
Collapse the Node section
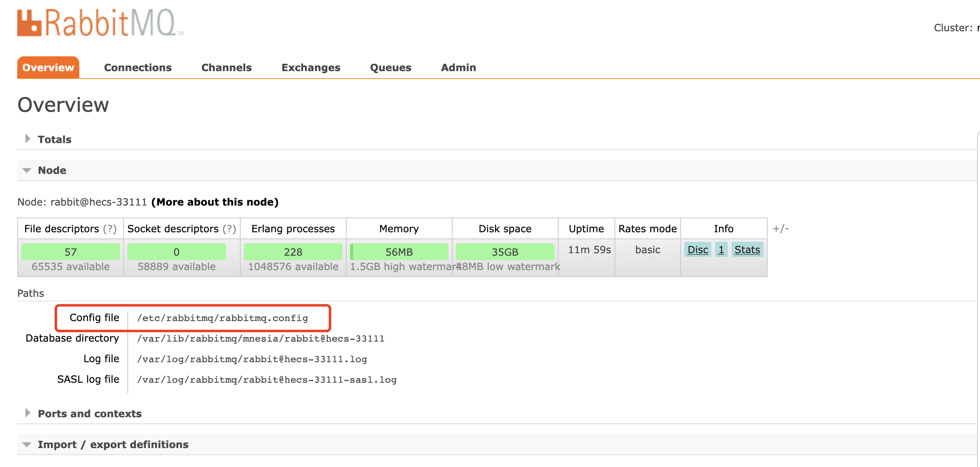(x=52, y=170)
